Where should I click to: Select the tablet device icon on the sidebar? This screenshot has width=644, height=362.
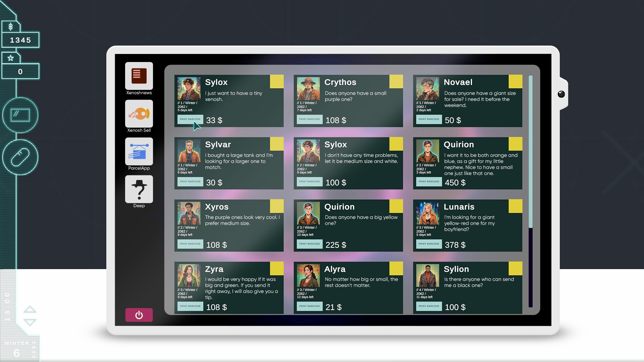20,115
